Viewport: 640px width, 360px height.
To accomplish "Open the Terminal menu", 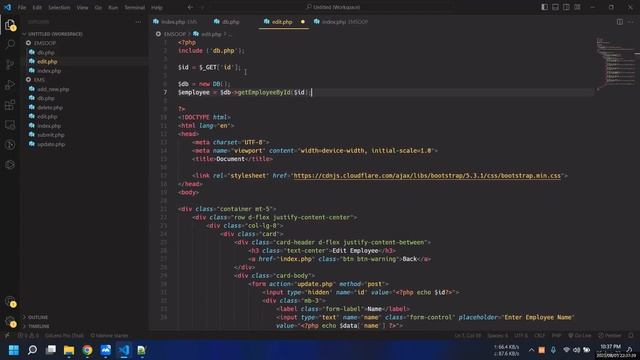I will point(134,7).
